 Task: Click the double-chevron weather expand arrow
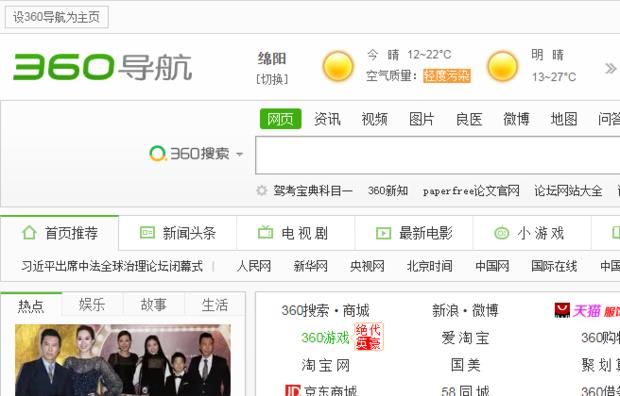coord(610,68)
